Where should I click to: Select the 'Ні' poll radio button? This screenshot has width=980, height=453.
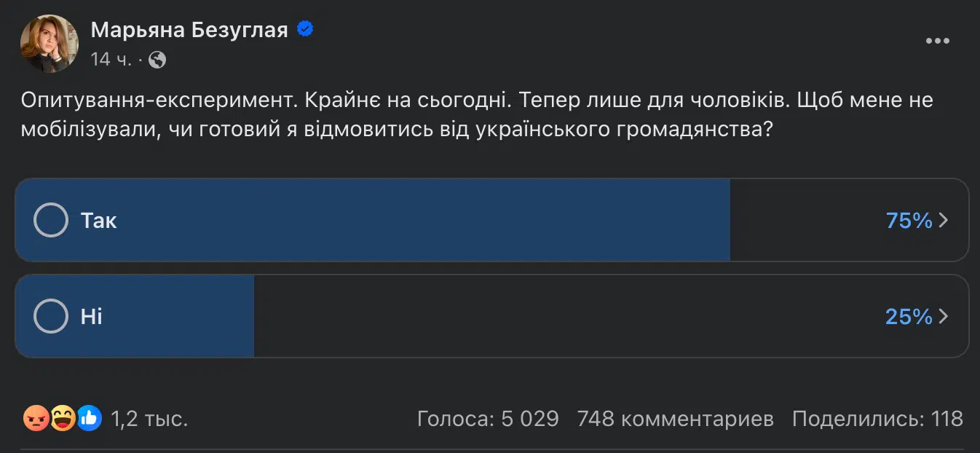(51, 316)
